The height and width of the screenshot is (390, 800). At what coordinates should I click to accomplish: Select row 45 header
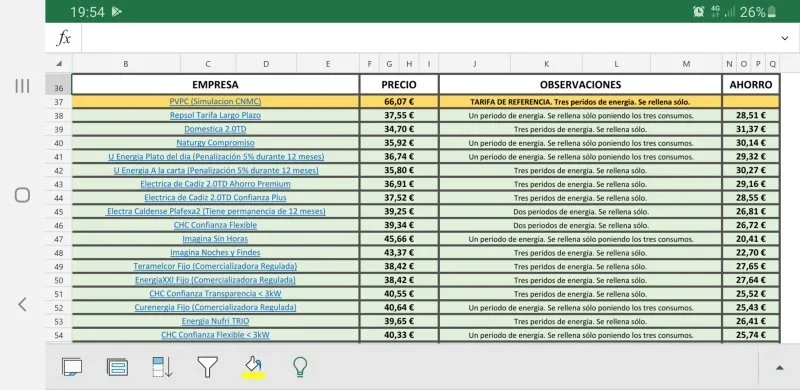click(59, 212)
